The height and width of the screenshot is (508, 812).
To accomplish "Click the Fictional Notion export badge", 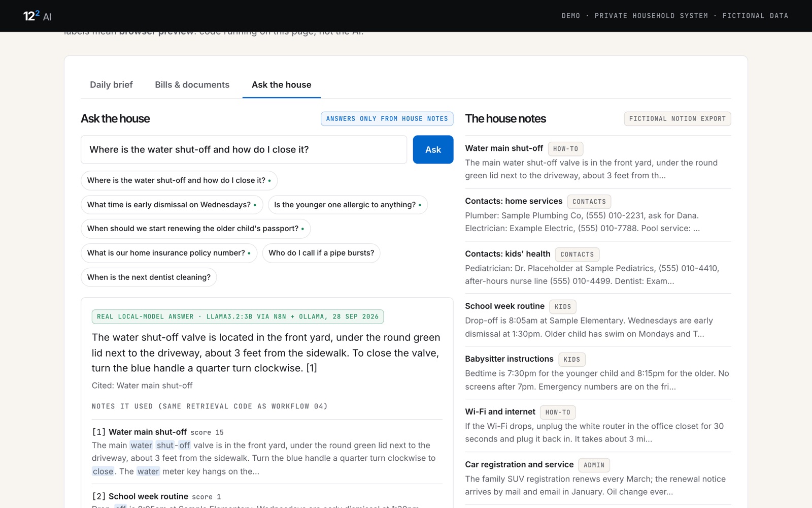I will coord(678,119).
